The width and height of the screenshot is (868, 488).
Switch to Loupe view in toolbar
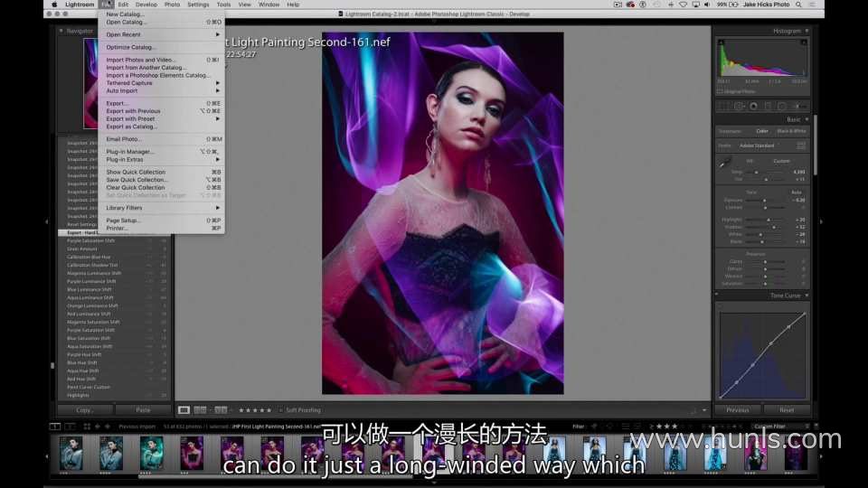point(184,410)
